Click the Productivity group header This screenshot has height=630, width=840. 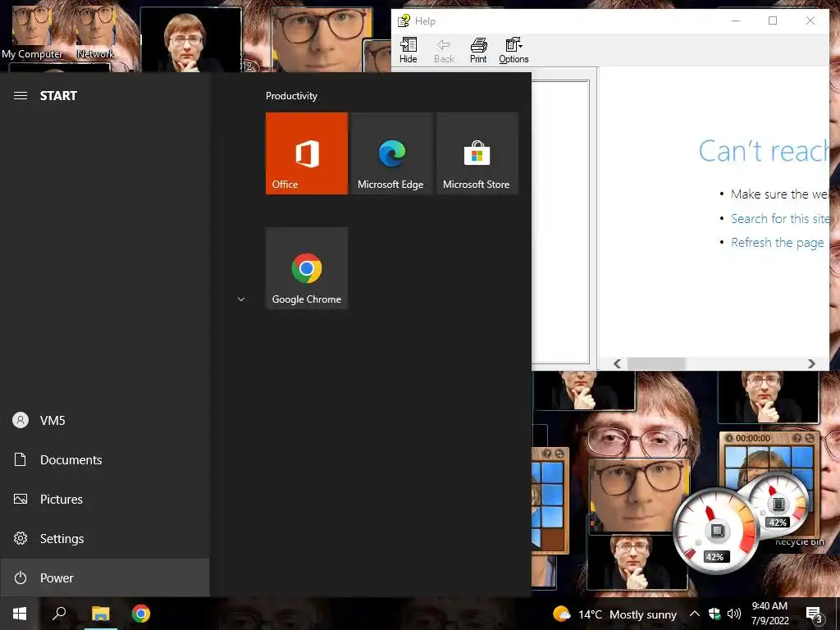pyautogui.click(x=291, y=96)
